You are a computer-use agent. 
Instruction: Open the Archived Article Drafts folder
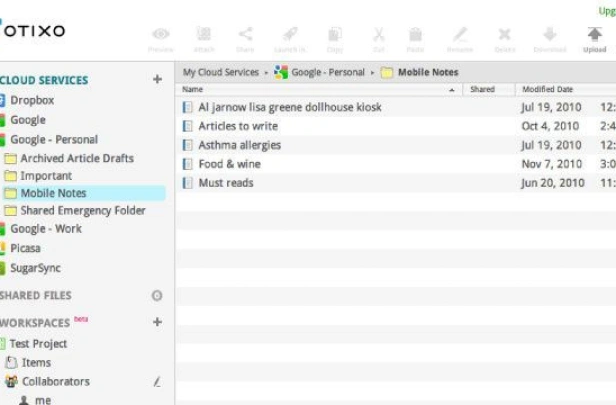[77, 158]
